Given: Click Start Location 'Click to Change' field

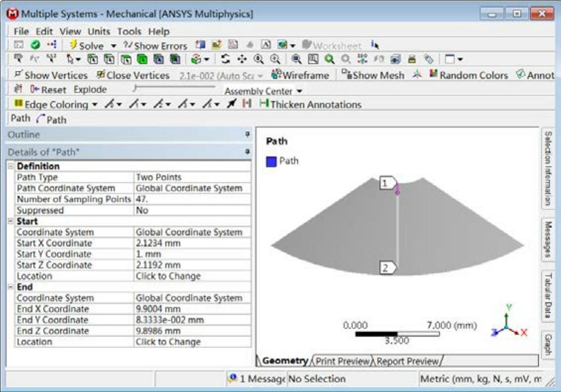Looking at the screenshot, I should tap(167, 276).
